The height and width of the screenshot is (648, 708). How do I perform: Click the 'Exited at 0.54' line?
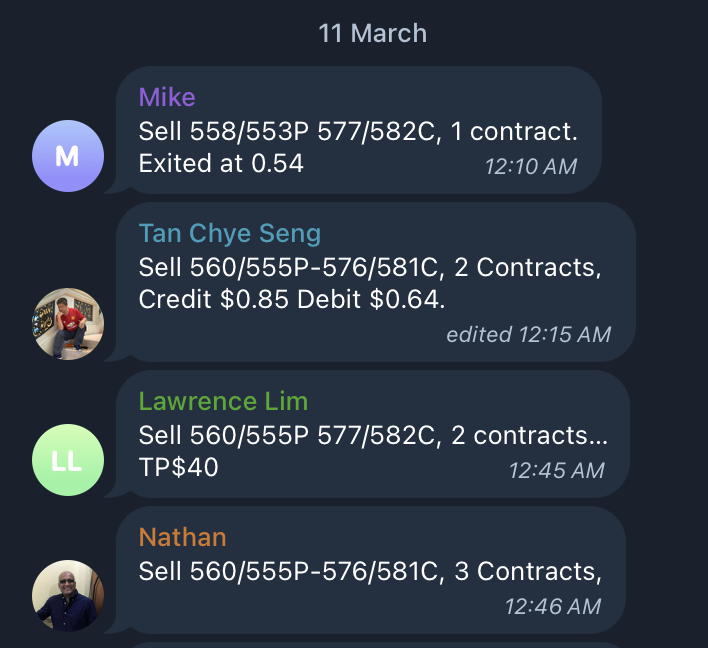[x=221, y=163]
